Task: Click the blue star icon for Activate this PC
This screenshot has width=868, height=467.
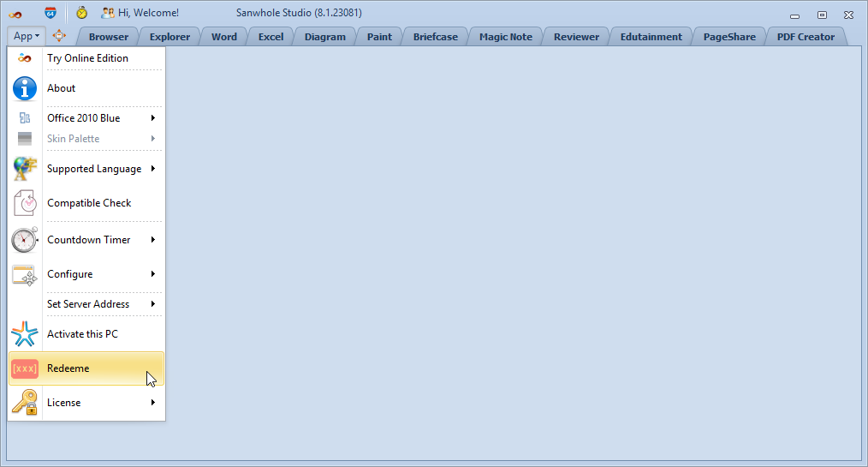Action: click(25, 334)
